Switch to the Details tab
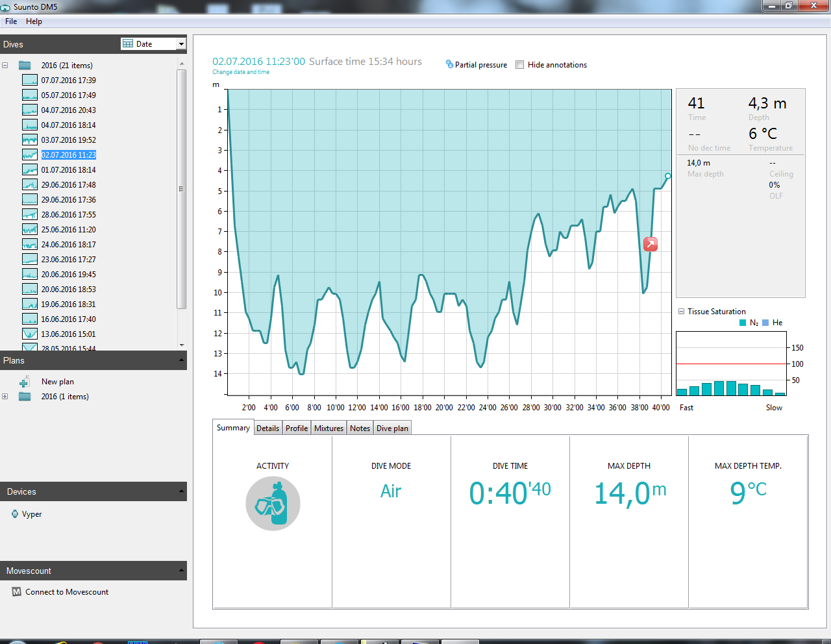 coord(267,428)
